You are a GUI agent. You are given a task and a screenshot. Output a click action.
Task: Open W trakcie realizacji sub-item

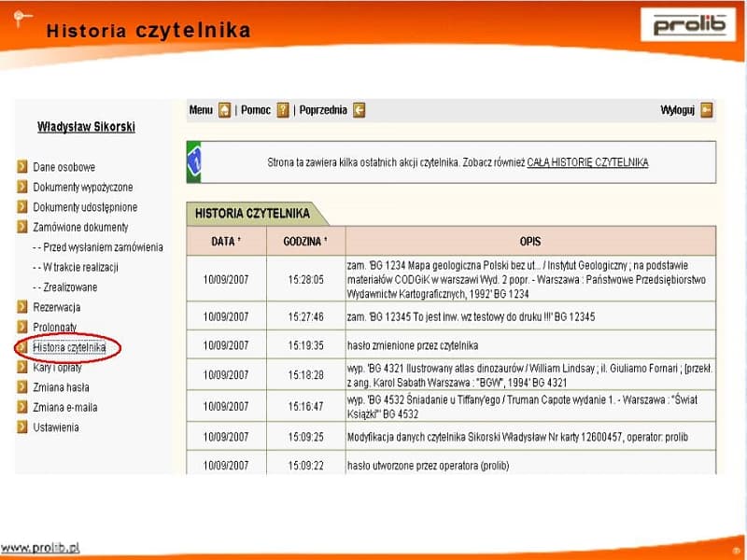pos(81,267)
